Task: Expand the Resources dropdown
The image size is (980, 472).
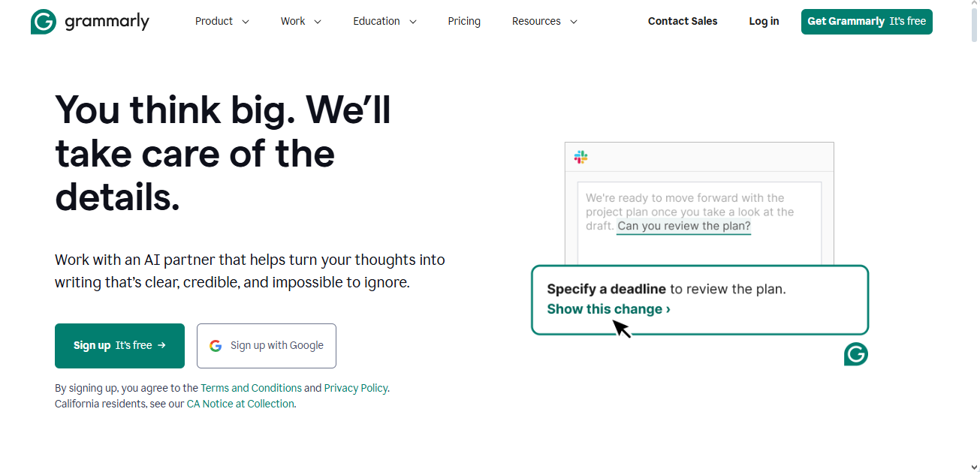Action: pyautogui.click(x=544, y=21)
